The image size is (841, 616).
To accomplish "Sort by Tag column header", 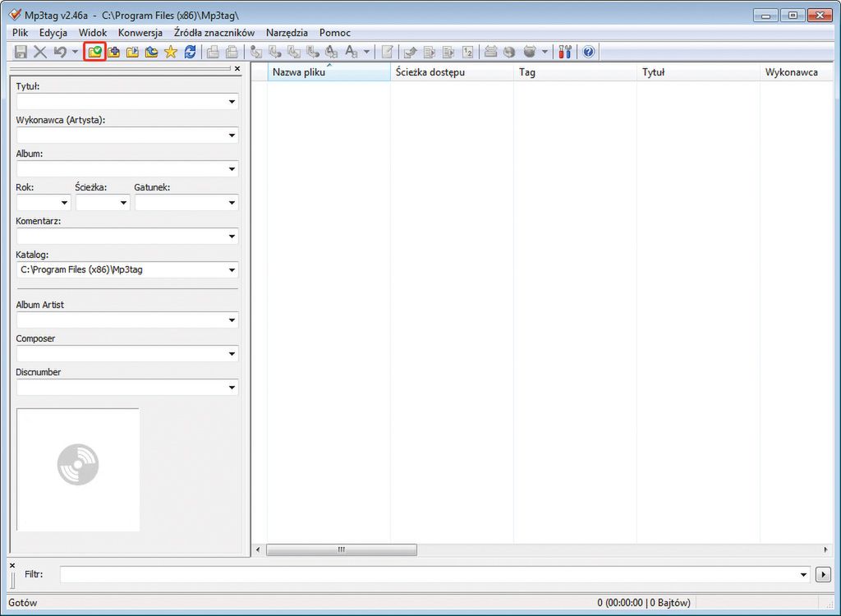I will [x=575, y=72].
